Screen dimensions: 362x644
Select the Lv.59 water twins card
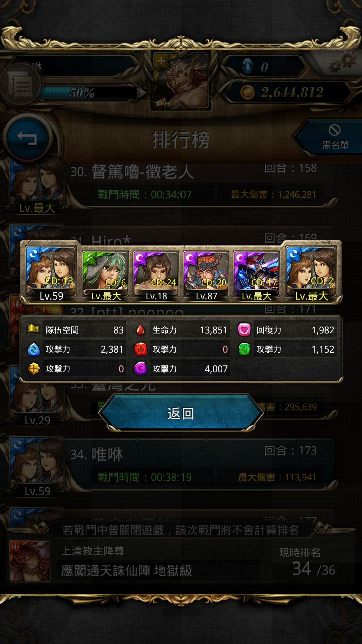click(x=51, y=274)
